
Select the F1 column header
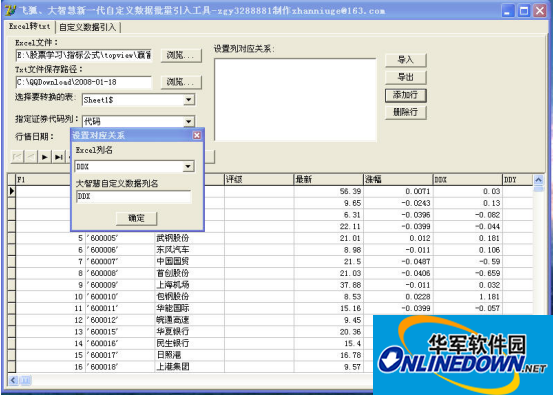coord(43,180)
